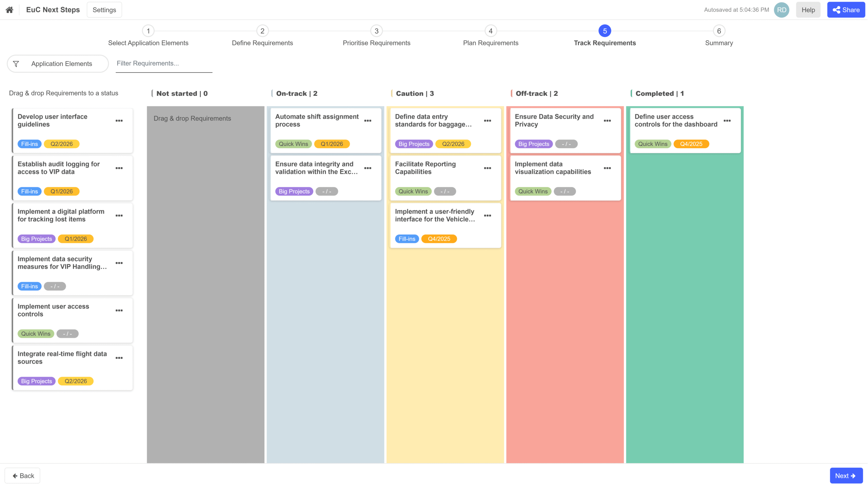The image size is (868, 488).
Task: Open step 6 Summary
Action: tap(718, 31)
